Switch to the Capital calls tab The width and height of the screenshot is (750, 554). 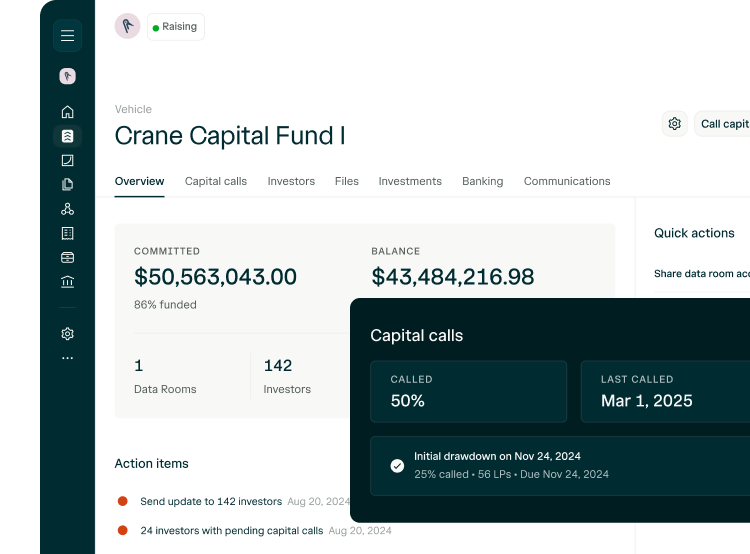[216, 181]
